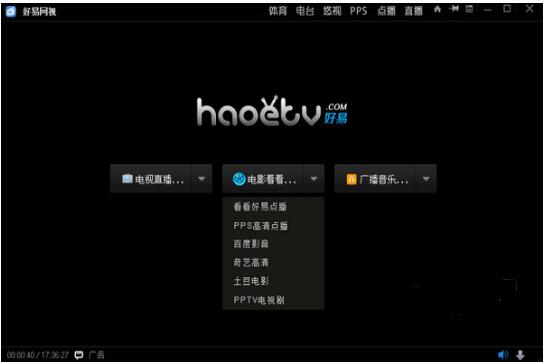Open the 点播 on-demand tab
This screenshot has height=362, width=545.
pyautogui.click(x=386, y=11)
